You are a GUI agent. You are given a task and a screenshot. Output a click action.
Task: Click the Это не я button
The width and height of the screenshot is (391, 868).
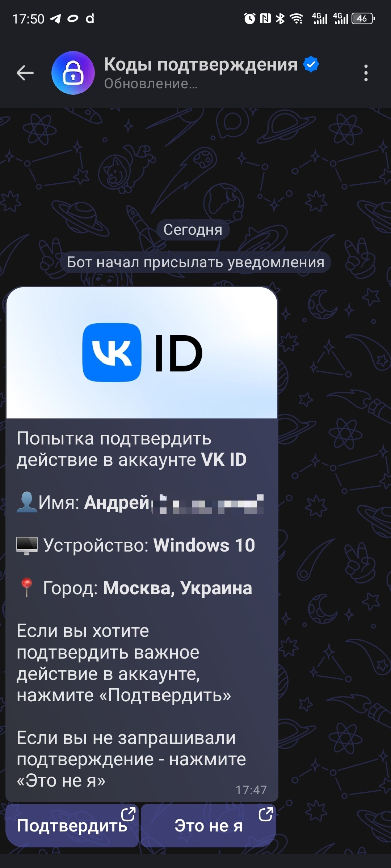tap(208, 826)
